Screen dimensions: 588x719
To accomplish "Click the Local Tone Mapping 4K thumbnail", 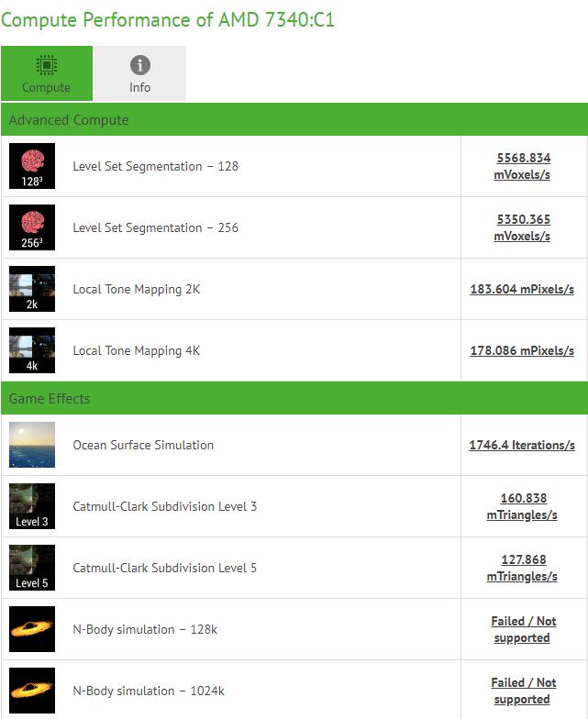I will point(32,350).
